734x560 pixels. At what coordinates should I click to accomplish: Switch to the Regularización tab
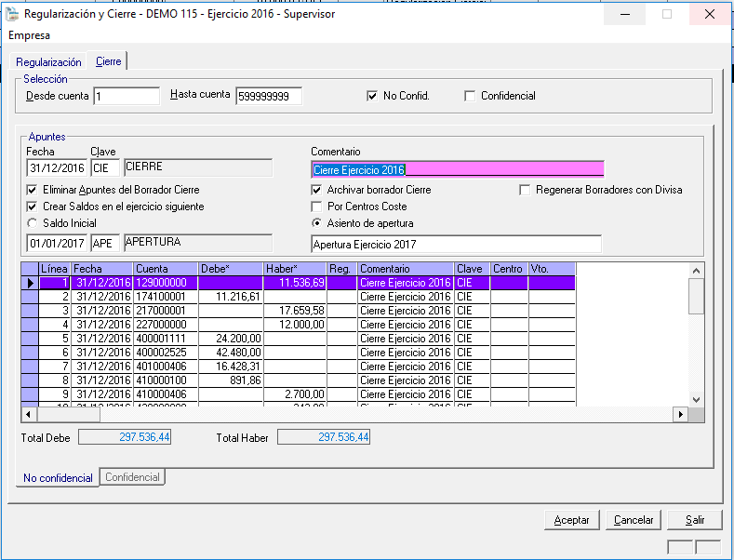(x=48, y=61)
